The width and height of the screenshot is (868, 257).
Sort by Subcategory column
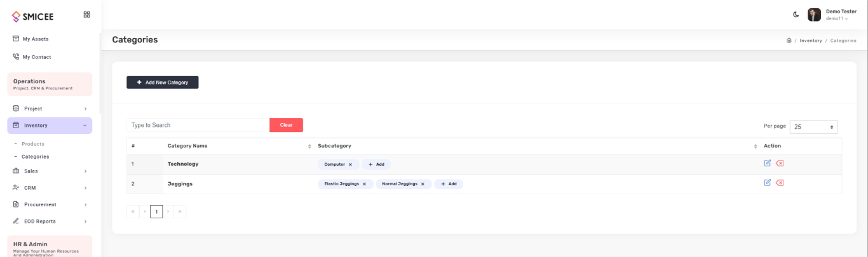[x=536, y=146]
